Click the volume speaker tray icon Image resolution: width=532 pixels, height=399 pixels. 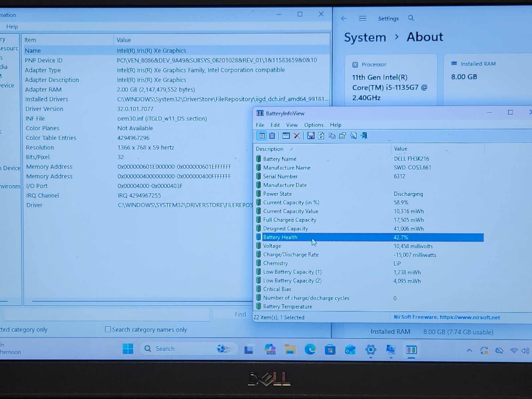coord(525,351)
